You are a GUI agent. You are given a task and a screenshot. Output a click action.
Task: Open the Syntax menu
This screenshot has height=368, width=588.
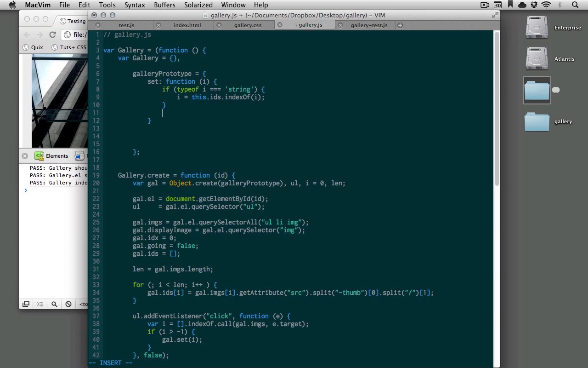(135, 5)
